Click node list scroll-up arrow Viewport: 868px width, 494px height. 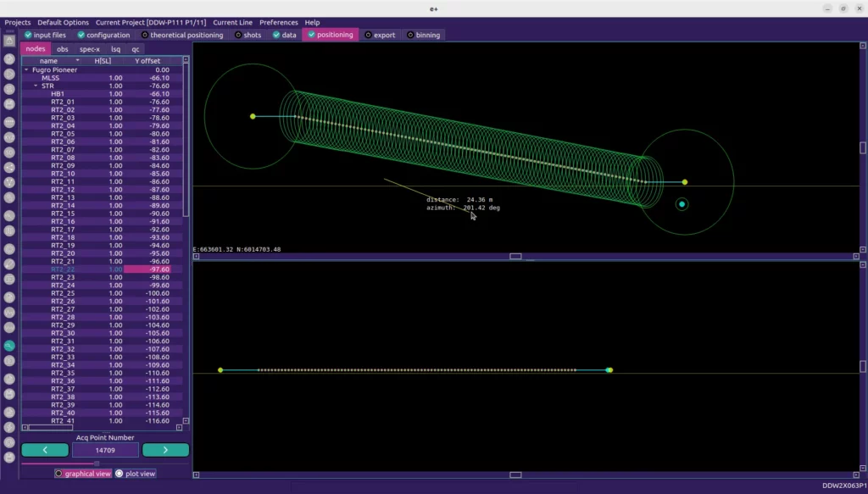(x=186, y=59)
